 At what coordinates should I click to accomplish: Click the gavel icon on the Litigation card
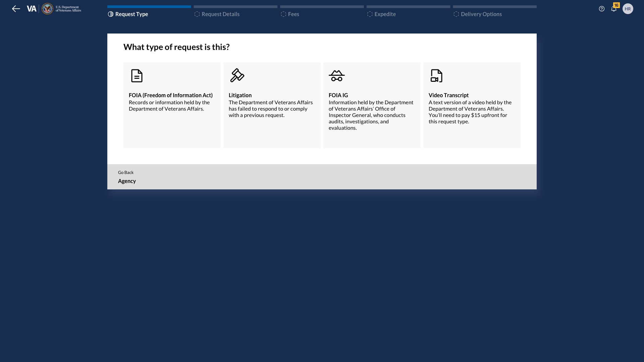(x=237, y=75)
